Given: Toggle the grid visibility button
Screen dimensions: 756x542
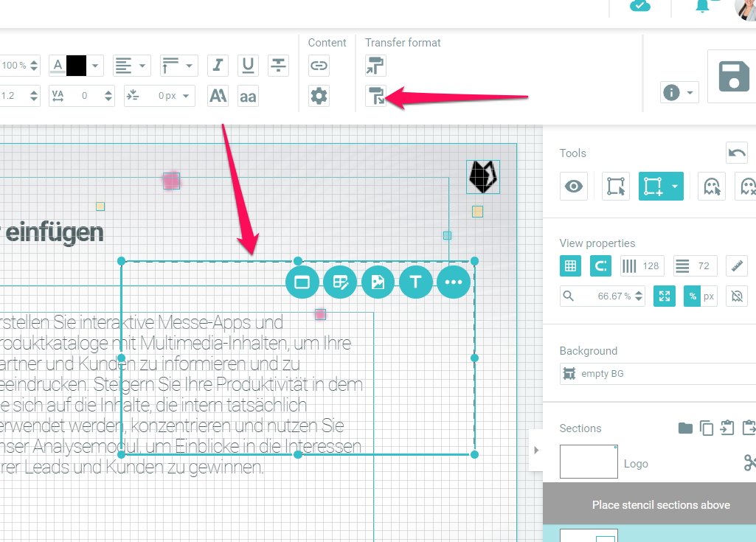Looking at the screenshot, I should click(570, 265).
